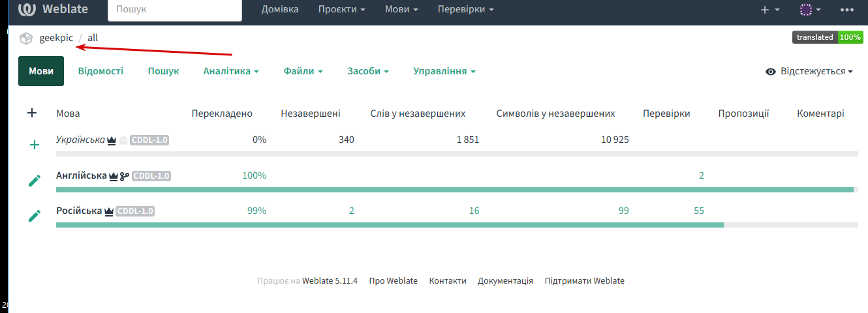868x313 pixels.
Task: Click the project cube icon near geekpic
Action: 26,38
